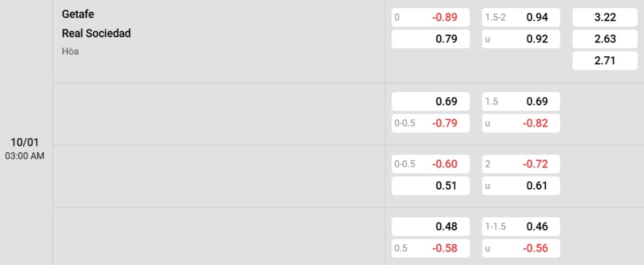Bet on the 2.63 match-result odds
Screen dimensions: 644x265
(x=604, y=39)
